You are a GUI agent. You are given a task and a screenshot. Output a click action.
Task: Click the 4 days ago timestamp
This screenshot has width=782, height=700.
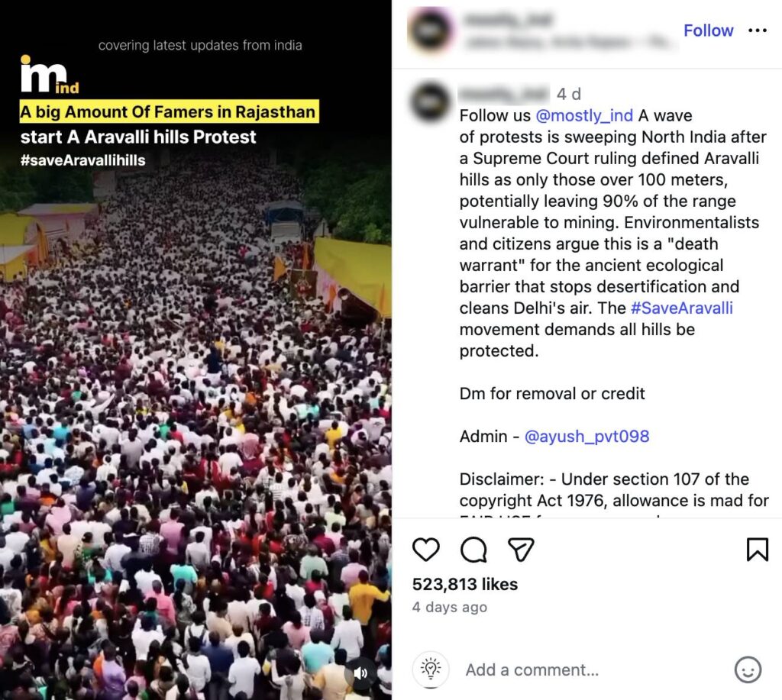[449, 608]
